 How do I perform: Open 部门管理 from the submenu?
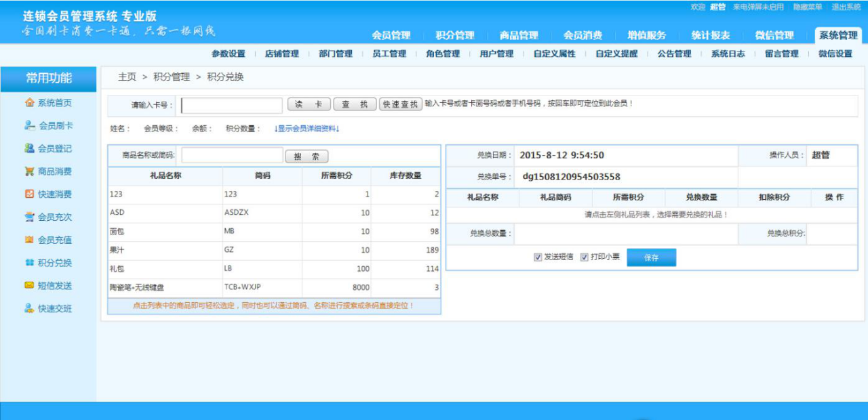coord(336,54)
